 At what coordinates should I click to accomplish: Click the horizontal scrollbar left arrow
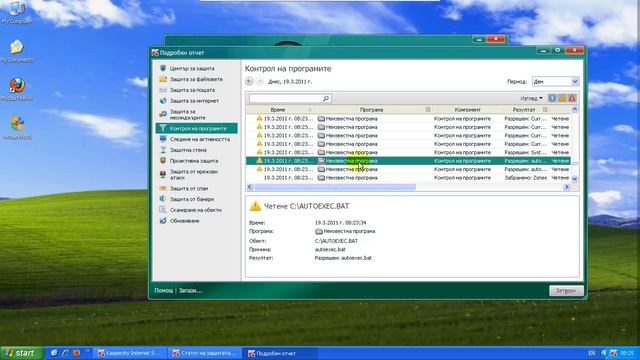pyautogui.click(x=250, y=187)
